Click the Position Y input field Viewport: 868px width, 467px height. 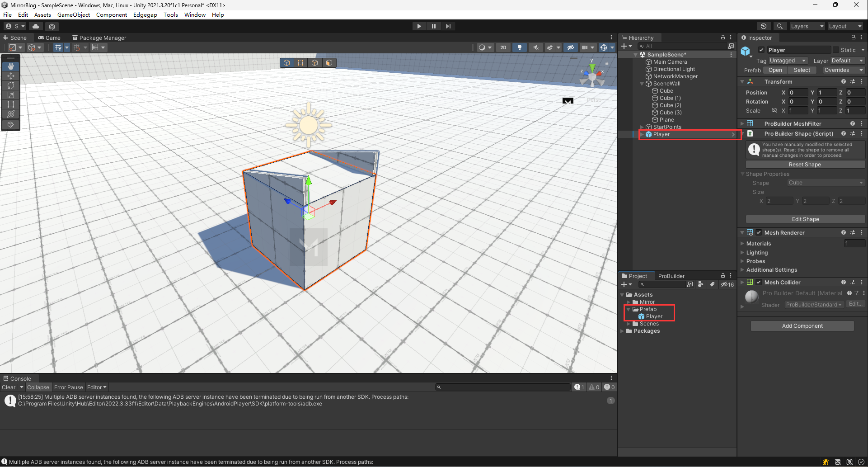(826, 93)
